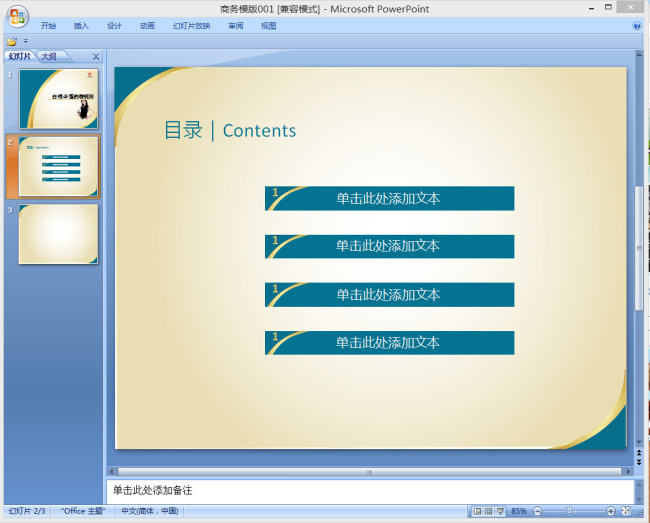Click the 中文(简体，中国) language indicator
650x523 pixels.
tap(150, 511)
